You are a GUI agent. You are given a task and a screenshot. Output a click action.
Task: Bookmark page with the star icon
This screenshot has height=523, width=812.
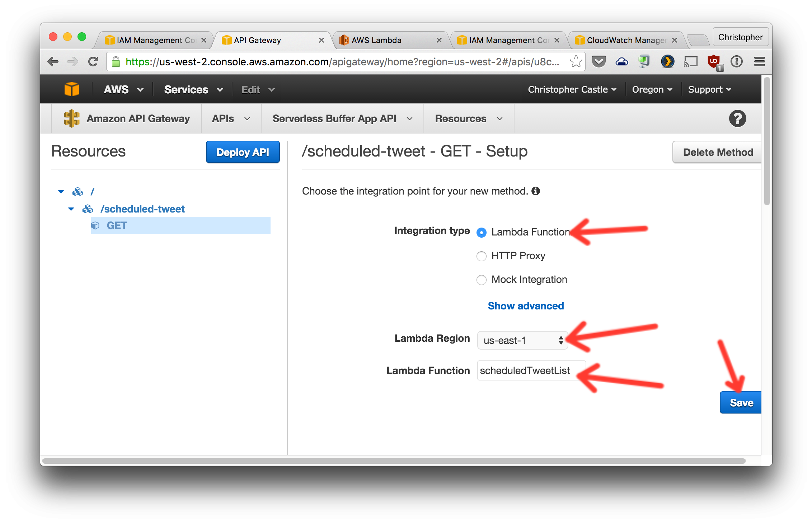click(576, 62)
